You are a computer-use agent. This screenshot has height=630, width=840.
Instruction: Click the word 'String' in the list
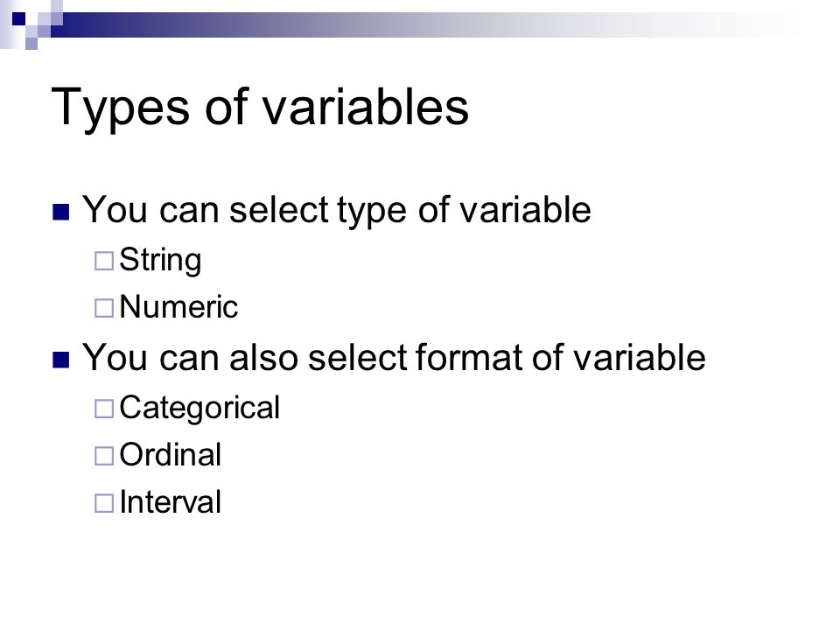coord(160,261)
